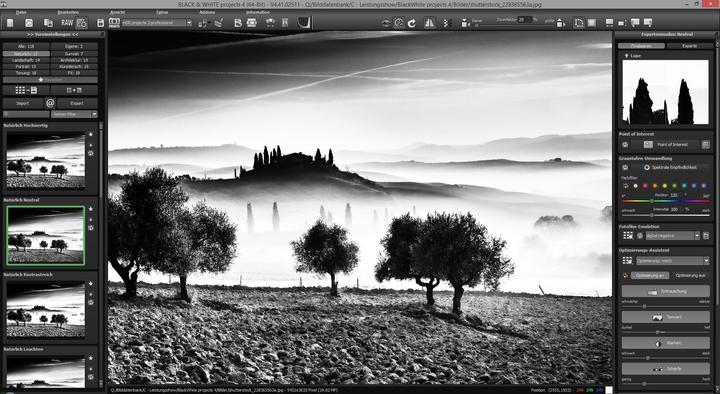Click the grid icon in Fotofilm-Emulation section
Viewport: 720px width, 394px height.
[x=628, y=236]
